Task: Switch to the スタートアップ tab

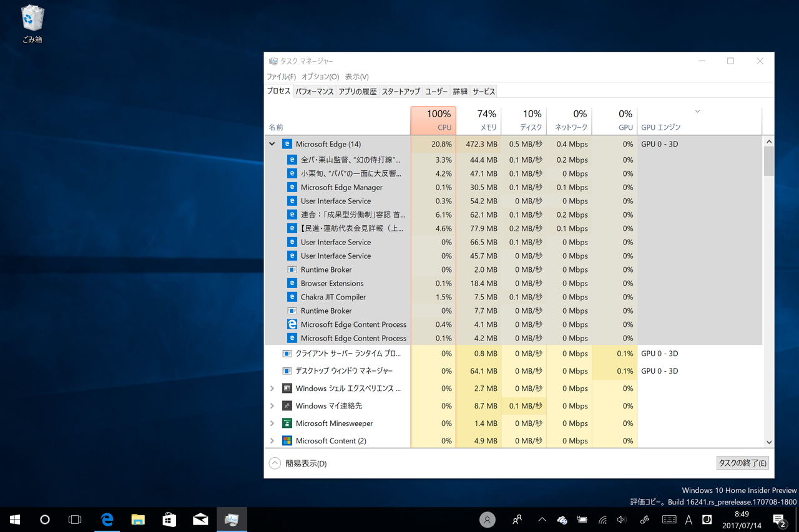Action: (x=401, y=92)
